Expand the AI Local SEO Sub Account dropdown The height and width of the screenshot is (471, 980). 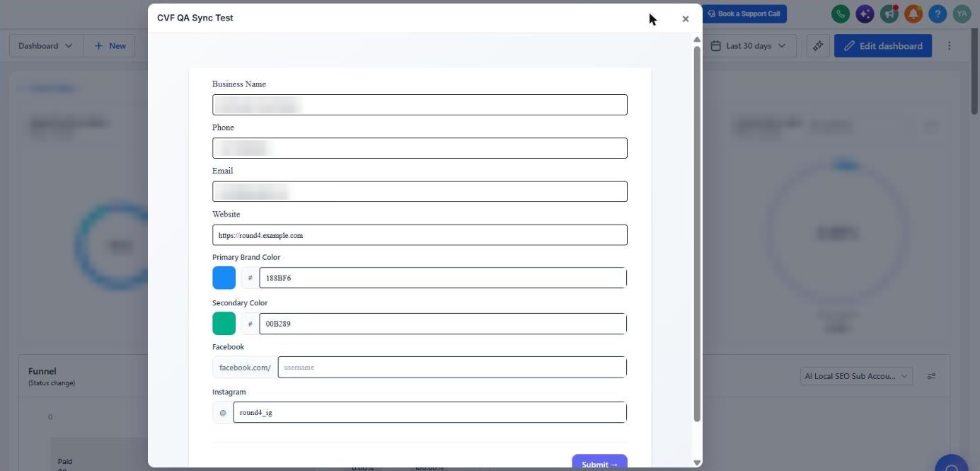pyautogui.click(x=856, y=376)
